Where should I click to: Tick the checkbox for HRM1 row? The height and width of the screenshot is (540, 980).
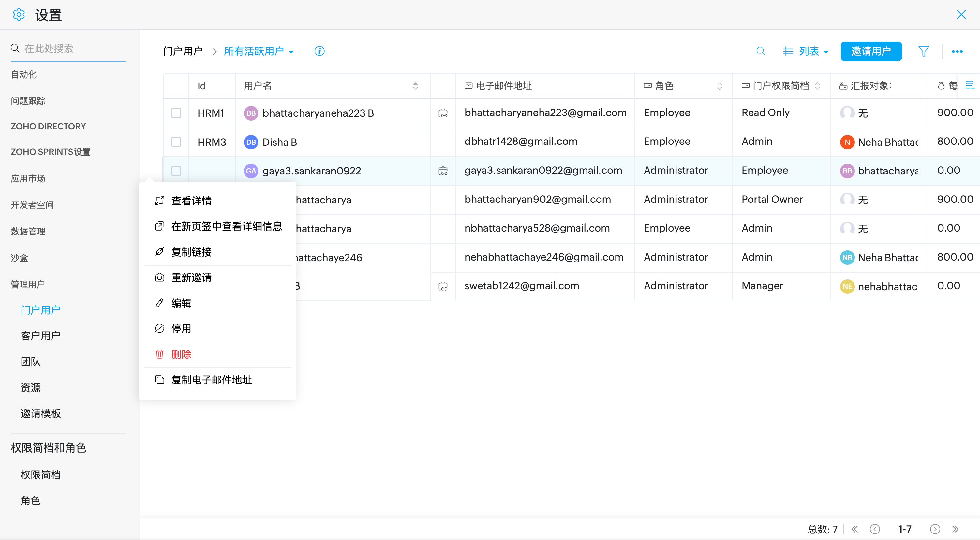pyautogui.click(x=176, y=113)
